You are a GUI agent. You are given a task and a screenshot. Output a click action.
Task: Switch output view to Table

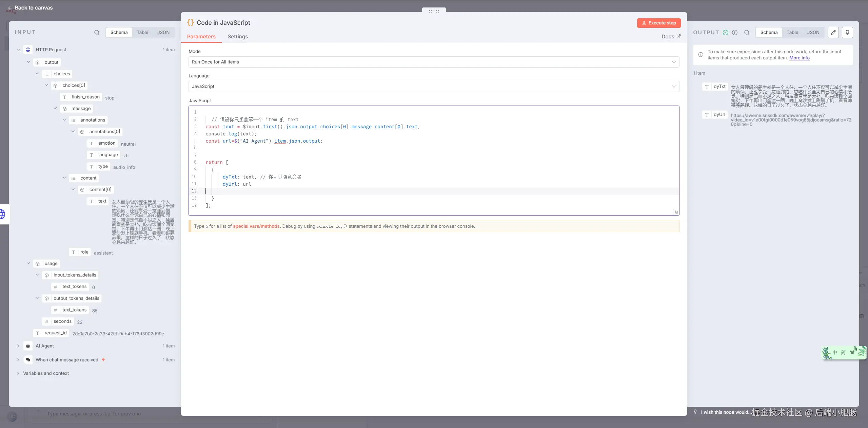(792, 33)
